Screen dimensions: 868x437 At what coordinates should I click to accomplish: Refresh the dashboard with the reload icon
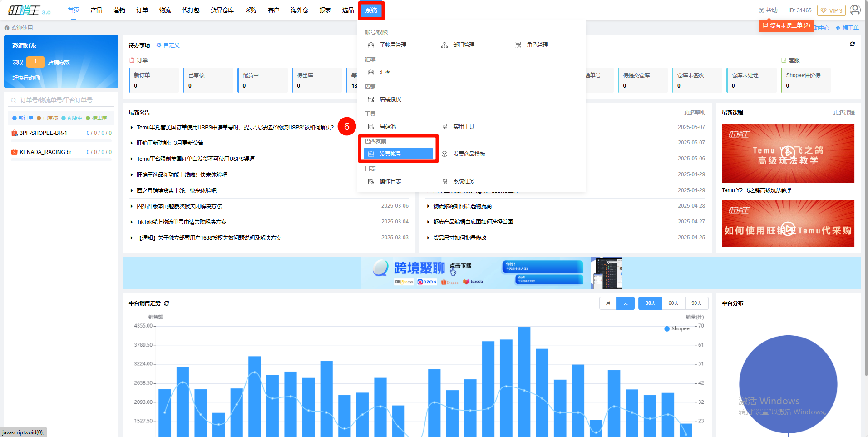point(852,44)
